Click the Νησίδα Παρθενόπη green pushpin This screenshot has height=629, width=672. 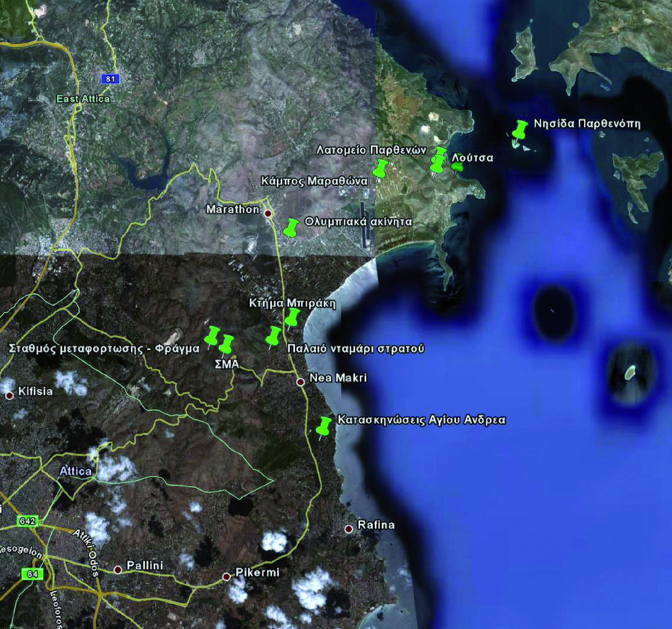520,130
